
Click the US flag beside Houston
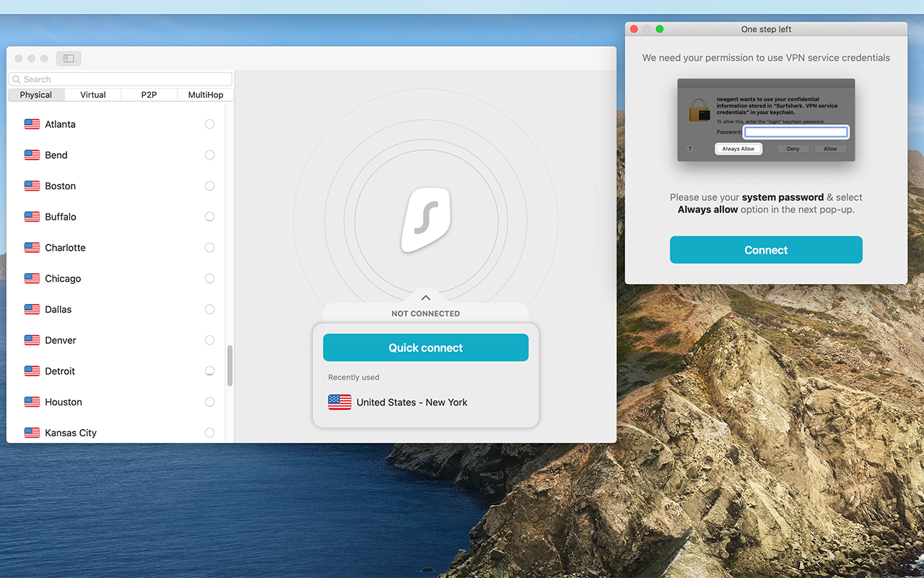(x=32, y=402)
